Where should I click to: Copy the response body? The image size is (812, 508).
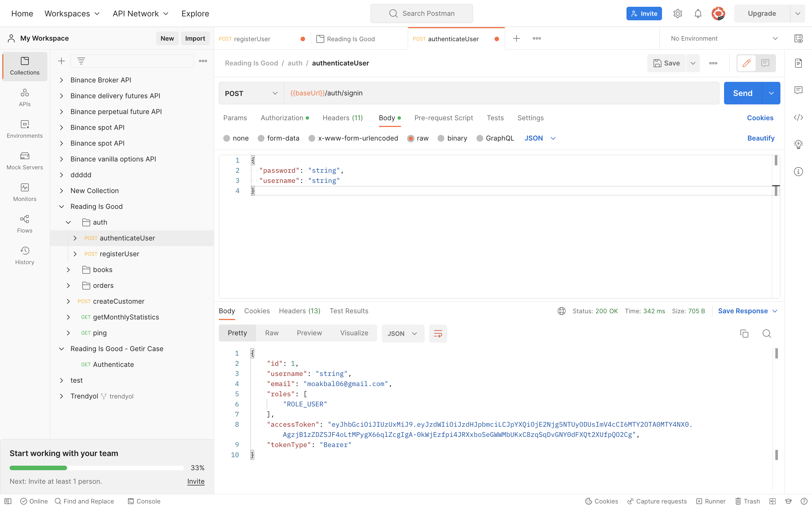tap(744, 333)
